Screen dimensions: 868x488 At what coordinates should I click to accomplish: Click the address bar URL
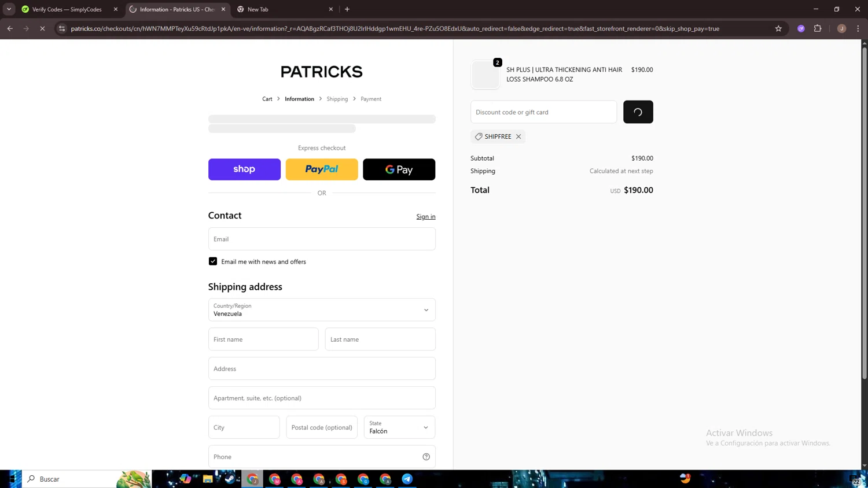(x=395, y=28)
